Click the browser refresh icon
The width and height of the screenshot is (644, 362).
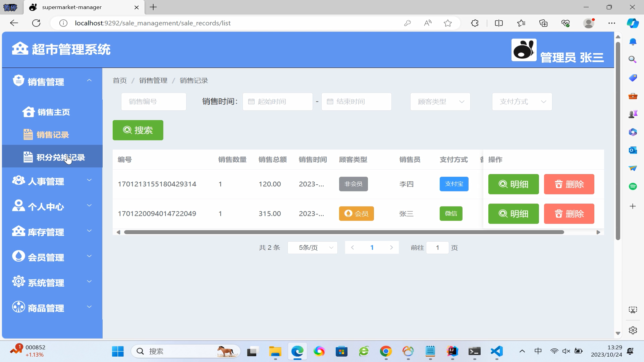pos(36,23)
